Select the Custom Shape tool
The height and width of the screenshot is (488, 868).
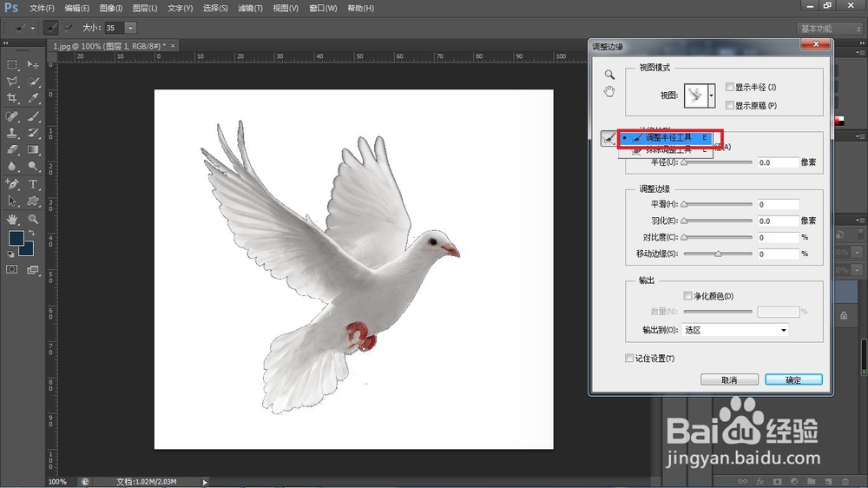point(33,201)
